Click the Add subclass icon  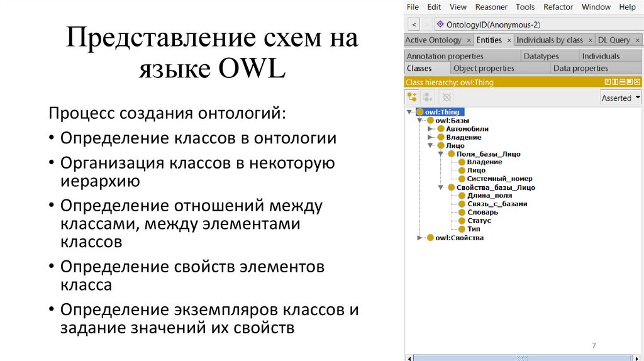[x=412, y=97]
